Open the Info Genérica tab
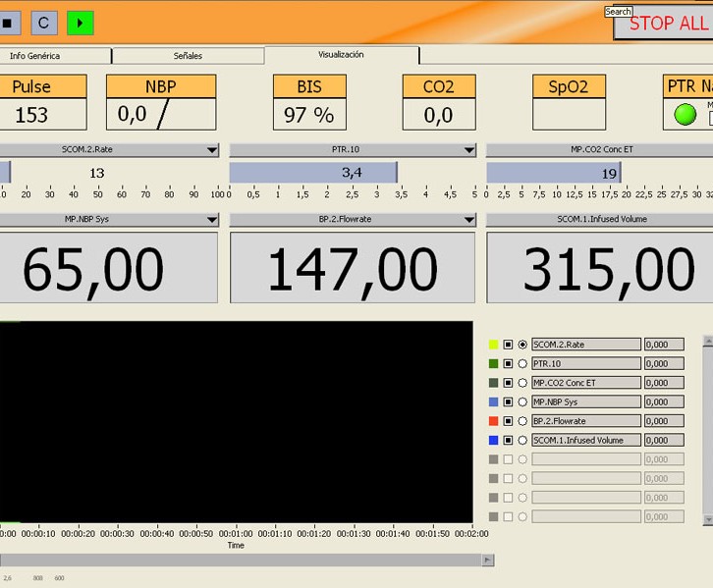The width and height of the screenshot is (713, 588). click(x=55, y=56)
